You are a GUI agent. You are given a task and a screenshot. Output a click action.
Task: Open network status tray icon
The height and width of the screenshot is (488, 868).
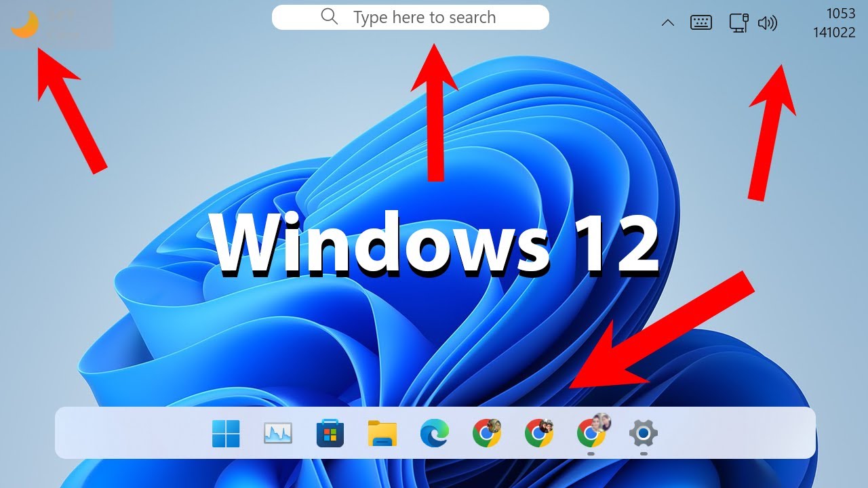tap(738, 22)
